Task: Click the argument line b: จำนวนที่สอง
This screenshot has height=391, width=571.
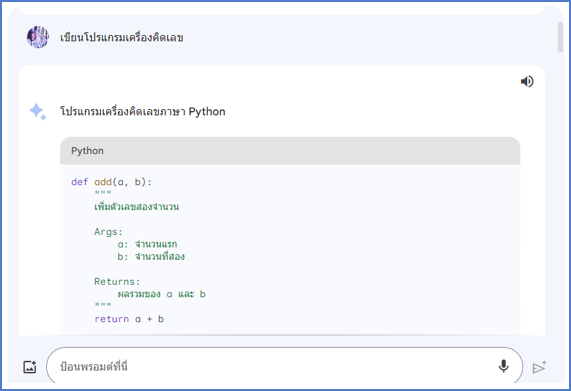Action: 151,256
